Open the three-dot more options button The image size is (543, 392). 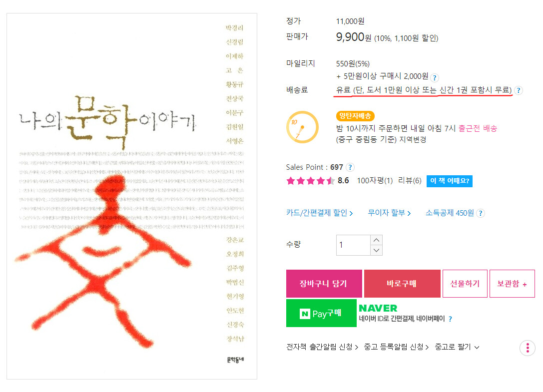(528, 348)
